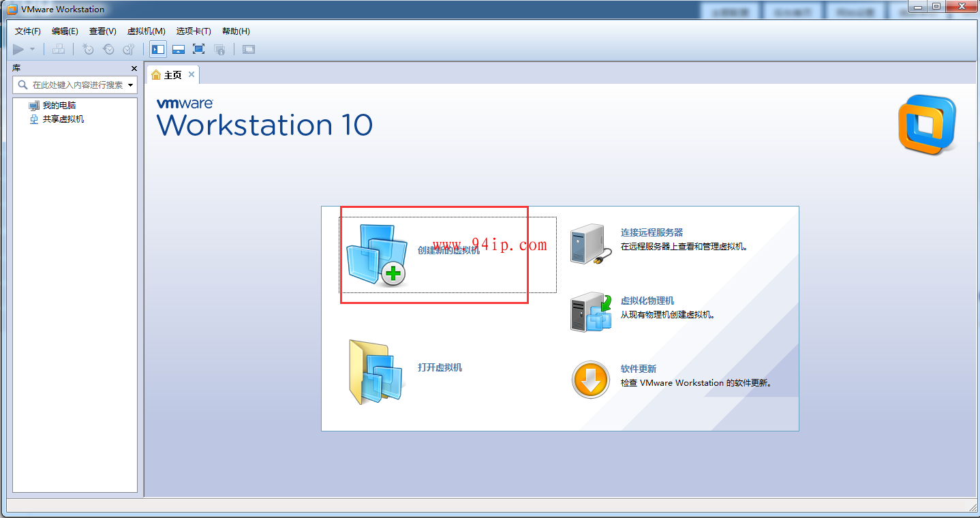The image size is (980, 518).
Task: Click text 检查 VMware Workstation 的软件更新。
Action: click(696, 383)
